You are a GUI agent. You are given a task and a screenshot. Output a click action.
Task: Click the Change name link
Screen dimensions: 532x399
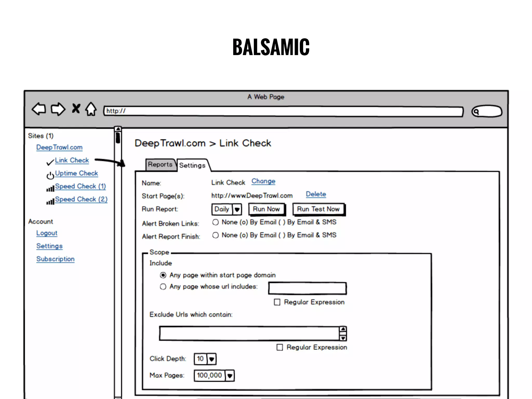pos(263,181)
